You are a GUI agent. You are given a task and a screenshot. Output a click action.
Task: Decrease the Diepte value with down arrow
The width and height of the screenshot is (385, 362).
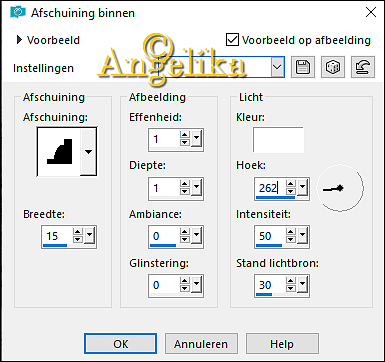pyautogui.click(x=184, y=192)
